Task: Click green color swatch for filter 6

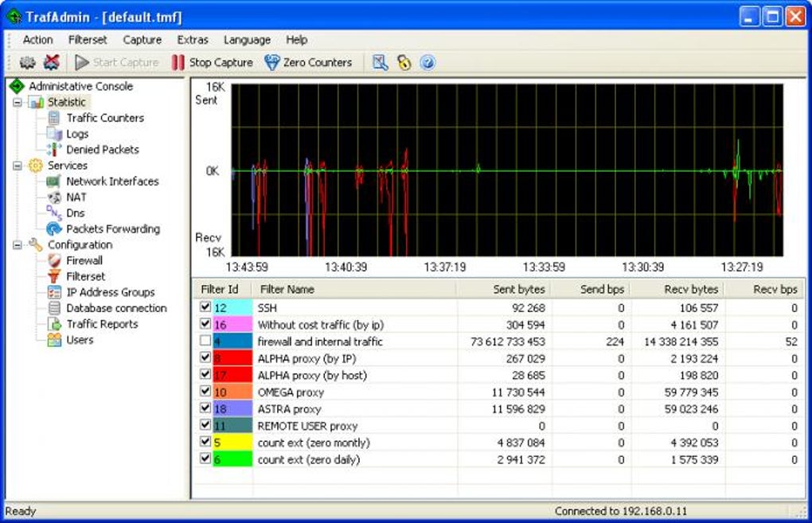Action: coord(232,459)
